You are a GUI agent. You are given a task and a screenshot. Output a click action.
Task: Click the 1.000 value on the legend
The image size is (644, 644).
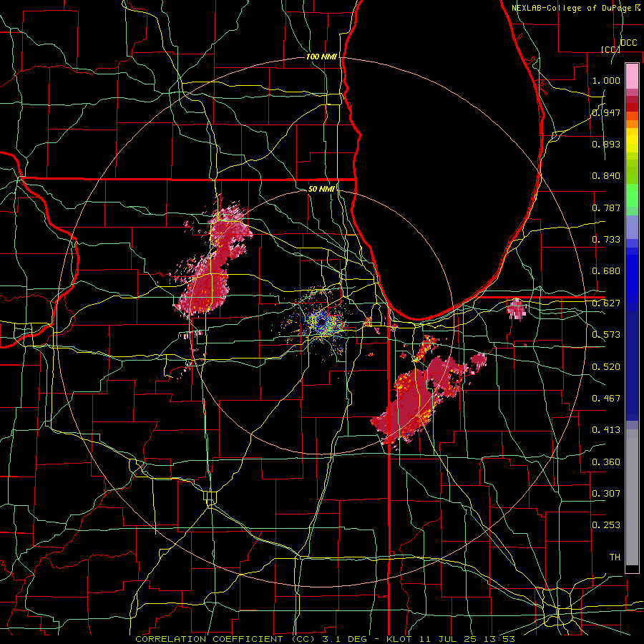tap(606, 80)
